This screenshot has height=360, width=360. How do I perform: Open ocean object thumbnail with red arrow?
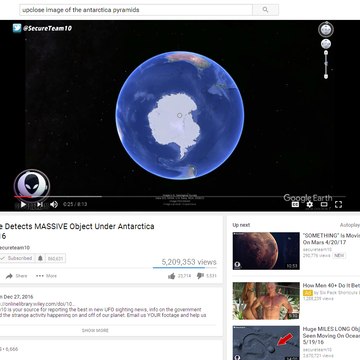[266, 343]
